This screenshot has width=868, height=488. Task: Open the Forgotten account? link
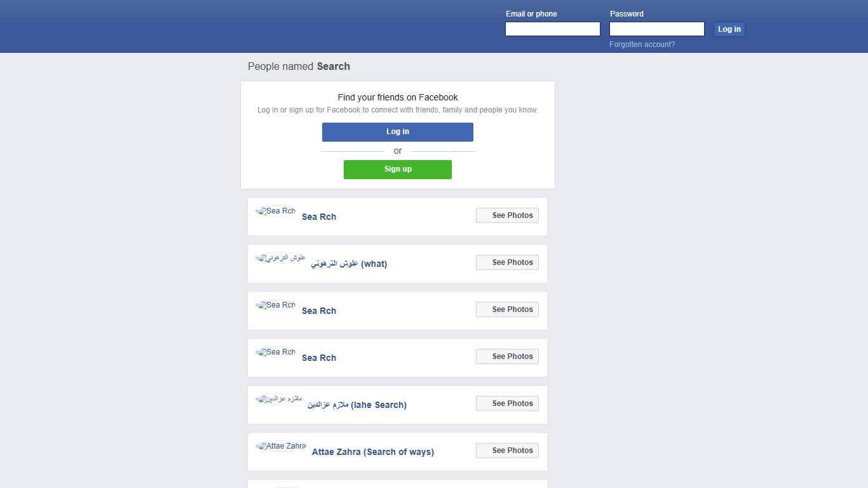coord(642,44)
